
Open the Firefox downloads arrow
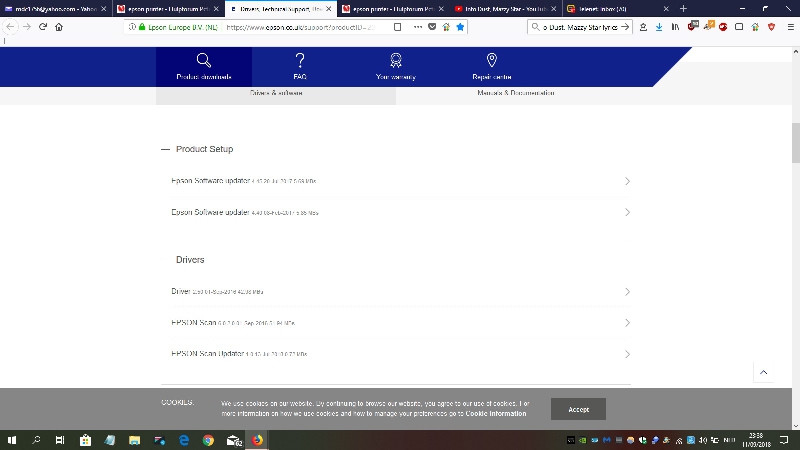[659, 27]
